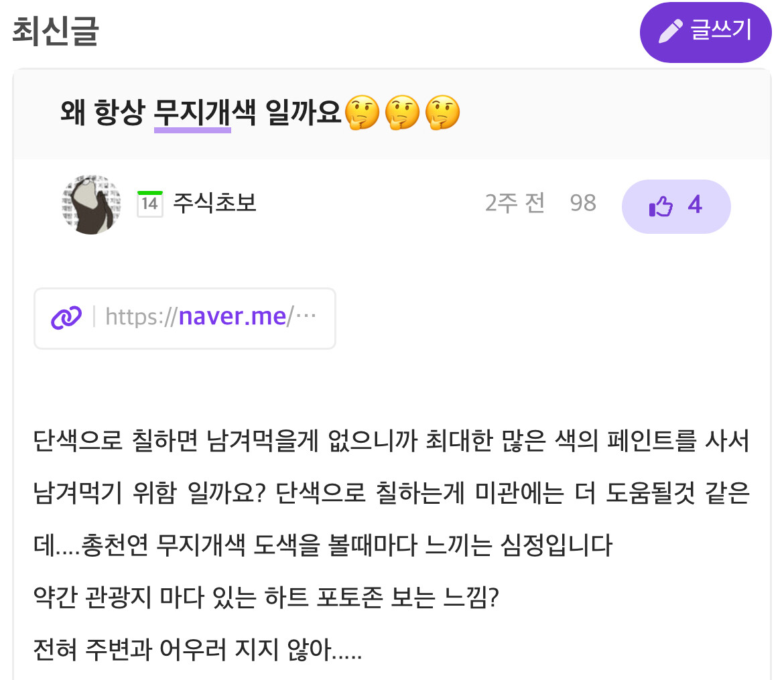
Task: Click the first thinking face emoji
Action: [362, 113]
